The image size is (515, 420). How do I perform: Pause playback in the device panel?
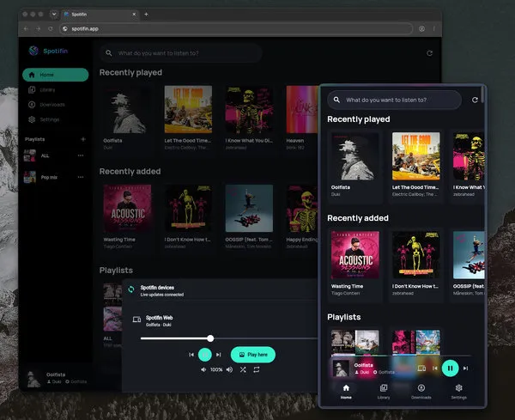tap(205, 355)
